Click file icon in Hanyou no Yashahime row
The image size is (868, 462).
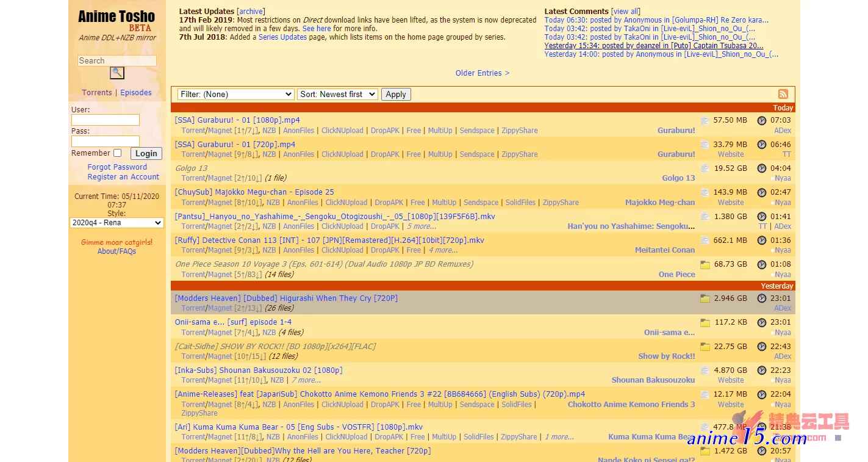tap(705, 217)
